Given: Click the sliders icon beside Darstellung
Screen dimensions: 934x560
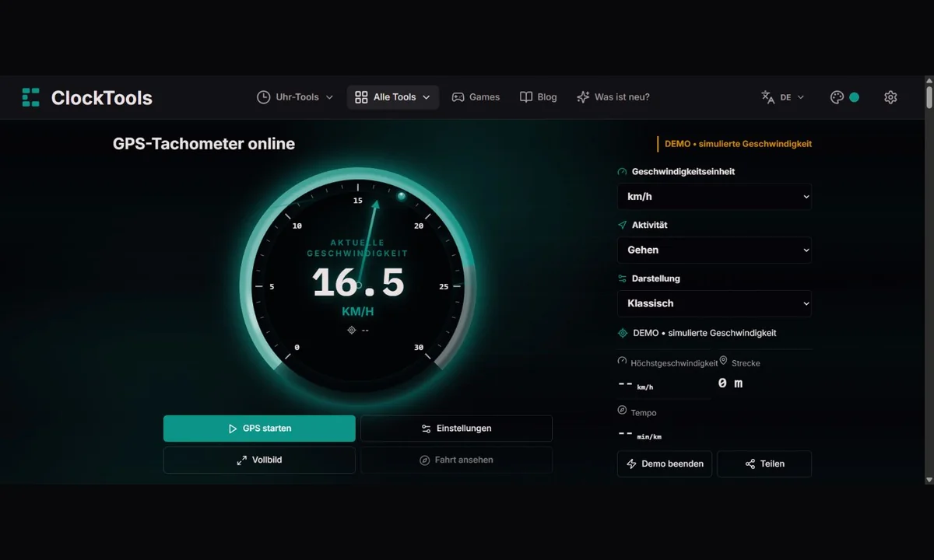Looking at the screenshot, I should tap(622, 278).
